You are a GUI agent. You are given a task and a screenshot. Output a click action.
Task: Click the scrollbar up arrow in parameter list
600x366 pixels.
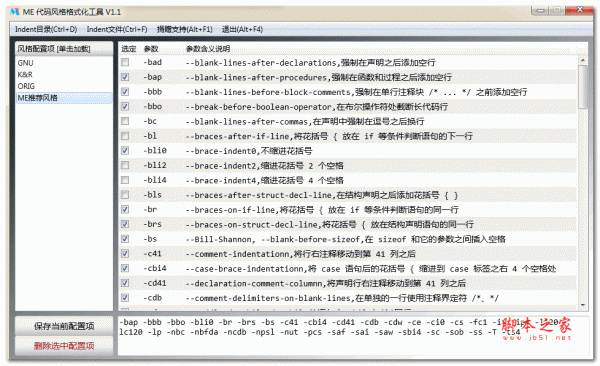[x=583, y=60]
